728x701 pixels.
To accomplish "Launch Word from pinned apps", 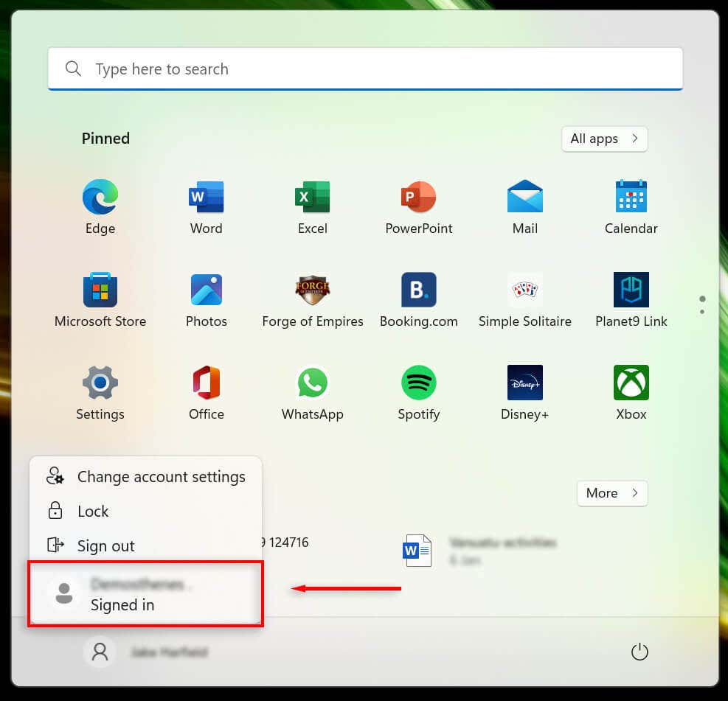I will point(206,207).
